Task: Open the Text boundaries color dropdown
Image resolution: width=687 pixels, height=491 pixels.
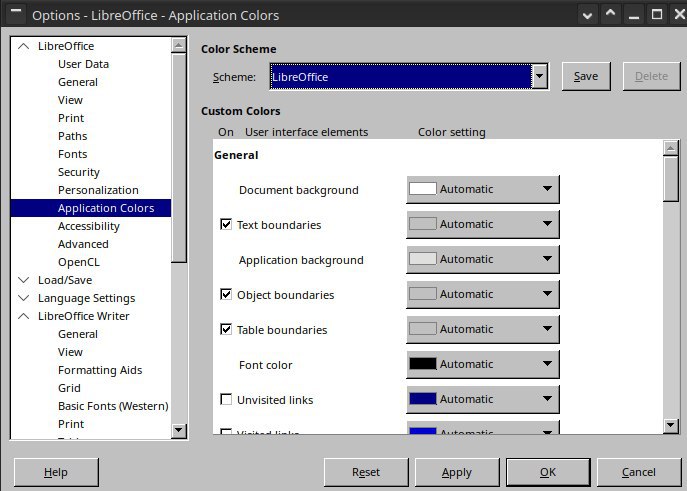Action: click(x=483, y=224)
